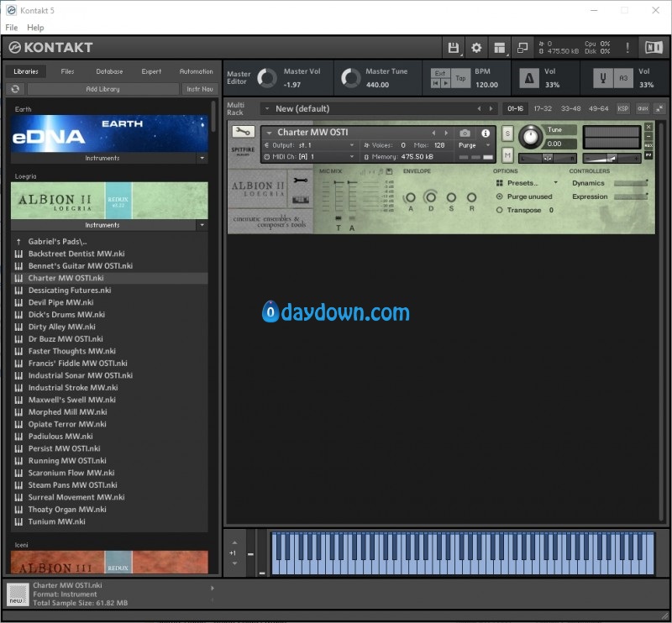The height and width of the screenshot is (623, 672).
Task: Toggle the aux button
Action: [x=643, y=109]
